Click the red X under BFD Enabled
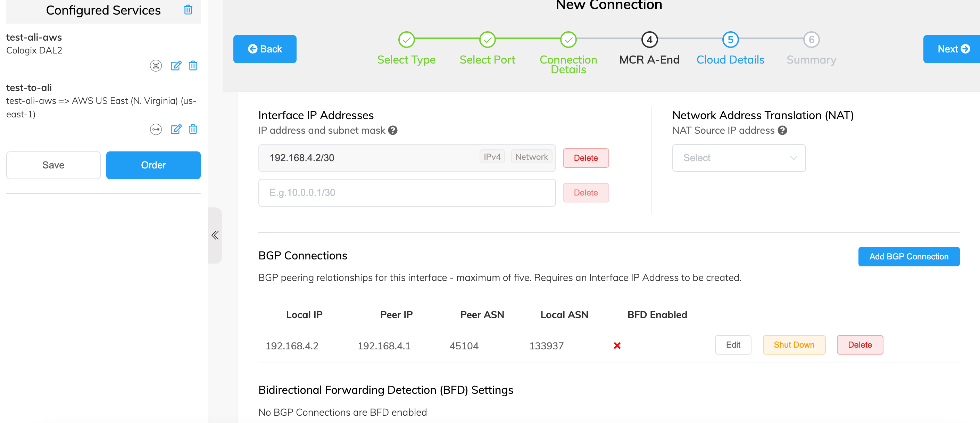Screen dimensions: 980x423 point(617,346)
